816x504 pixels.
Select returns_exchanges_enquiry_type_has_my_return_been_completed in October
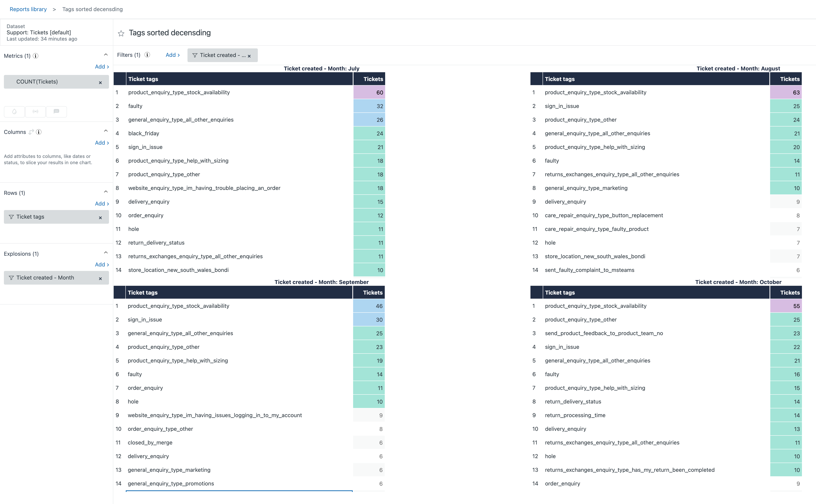coord(630,470)
